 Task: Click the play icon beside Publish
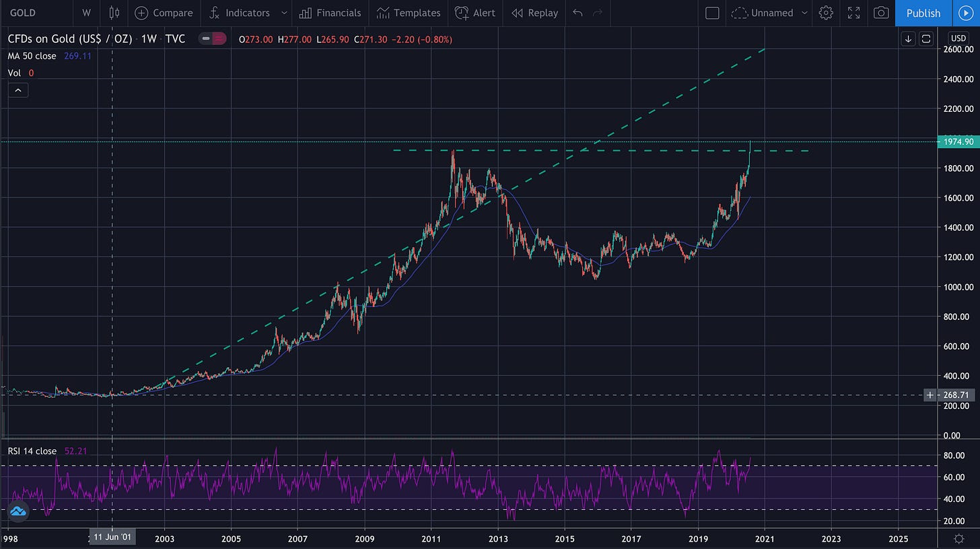(967, 13)
